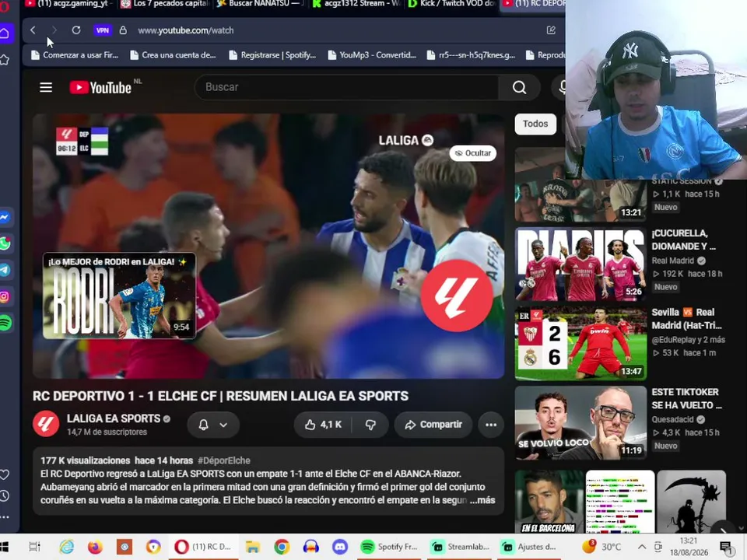Open bookmark rr5---sn-h5q7knes.g...

coord(472,54)
